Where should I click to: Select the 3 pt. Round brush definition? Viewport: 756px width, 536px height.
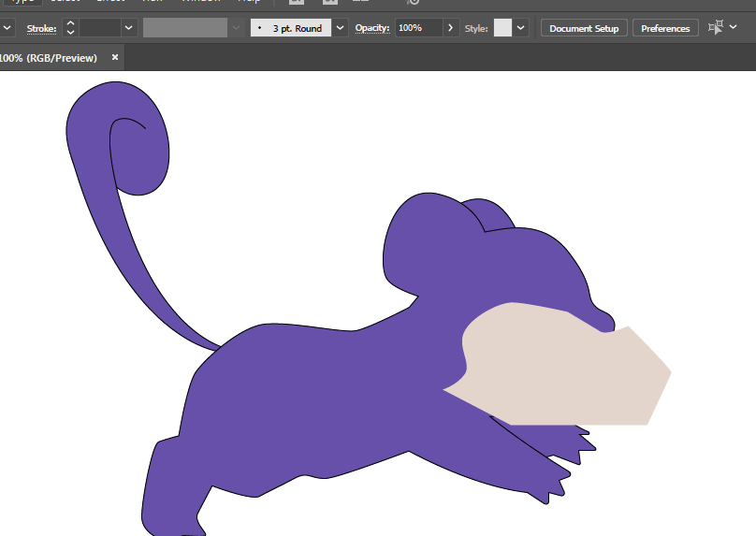[x=291, y=28]
